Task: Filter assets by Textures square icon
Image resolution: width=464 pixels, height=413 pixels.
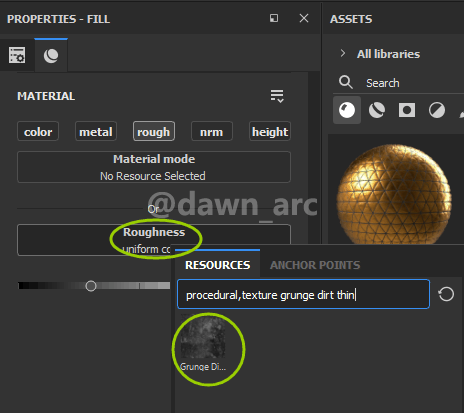Action: tap(407, 110)
